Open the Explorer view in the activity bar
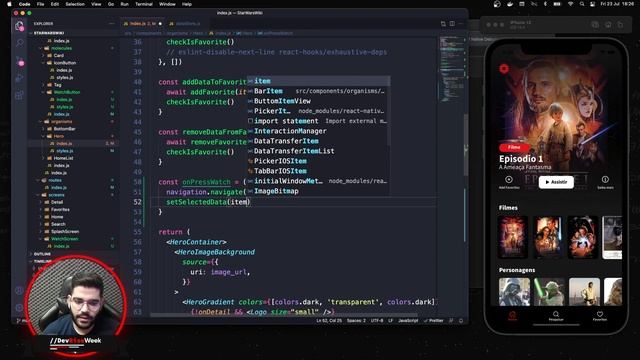The height and width of the screenshot is (360, 640). click(19, 26)
